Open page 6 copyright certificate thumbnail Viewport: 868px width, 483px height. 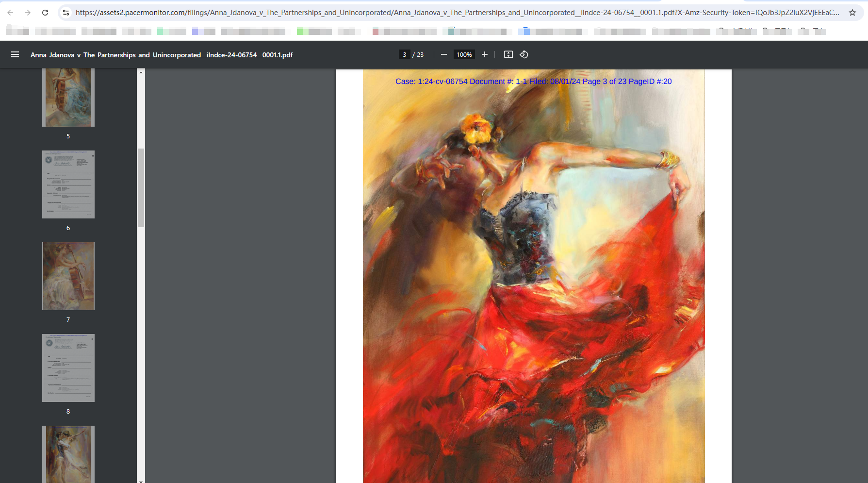click(68, 184)
